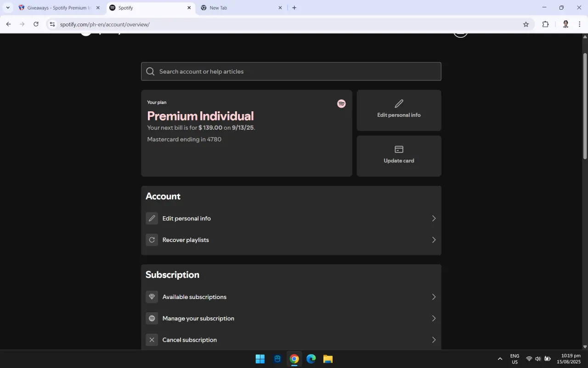Image resolution: width=588 pixels, height=368 pixels.
Task: Click scrollbar down arrow
Action: (585, 347)
